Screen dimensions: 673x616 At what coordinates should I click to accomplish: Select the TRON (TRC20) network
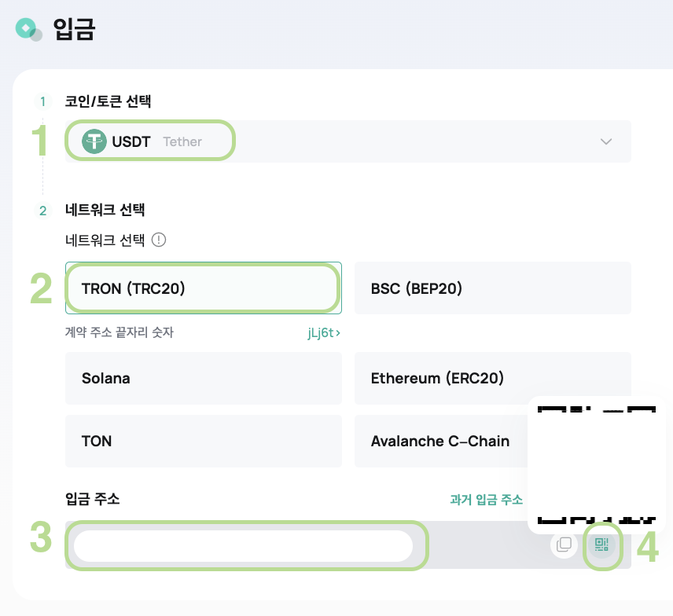(x=204, y=288)
